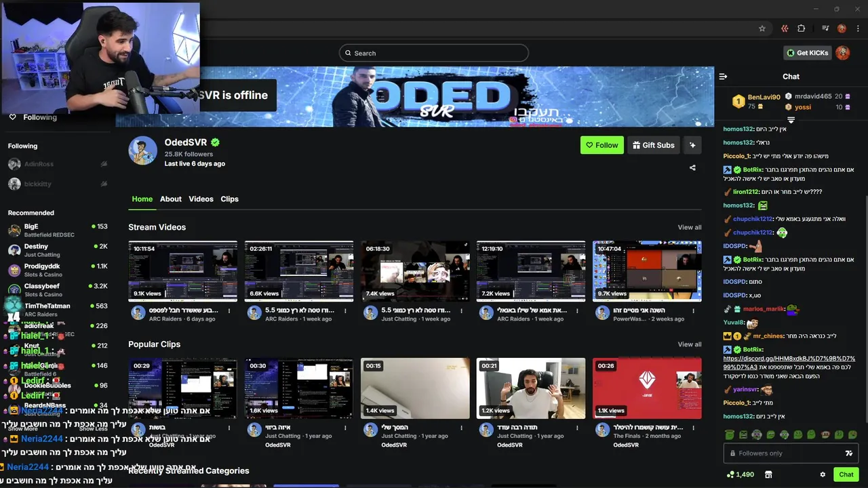Screen dimensions: 868x488
Task: Switch to the Home tab
Action: click(x=142, y=199)
